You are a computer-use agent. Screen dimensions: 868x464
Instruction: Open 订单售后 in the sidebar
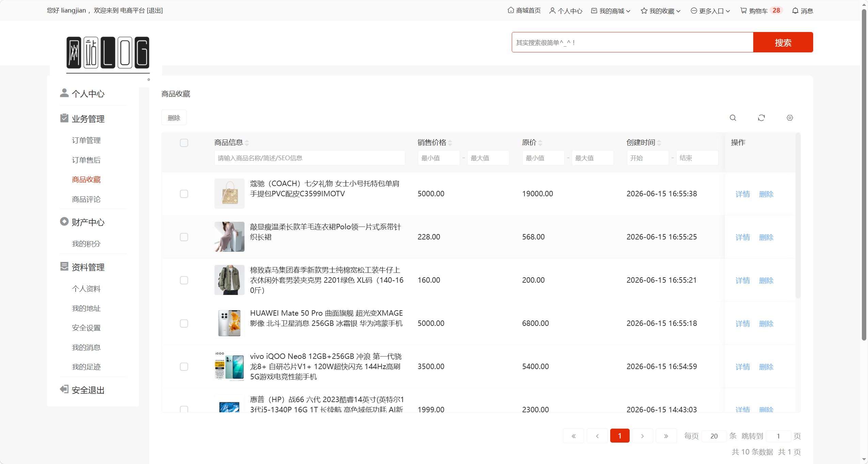click(x=86, y=160)
